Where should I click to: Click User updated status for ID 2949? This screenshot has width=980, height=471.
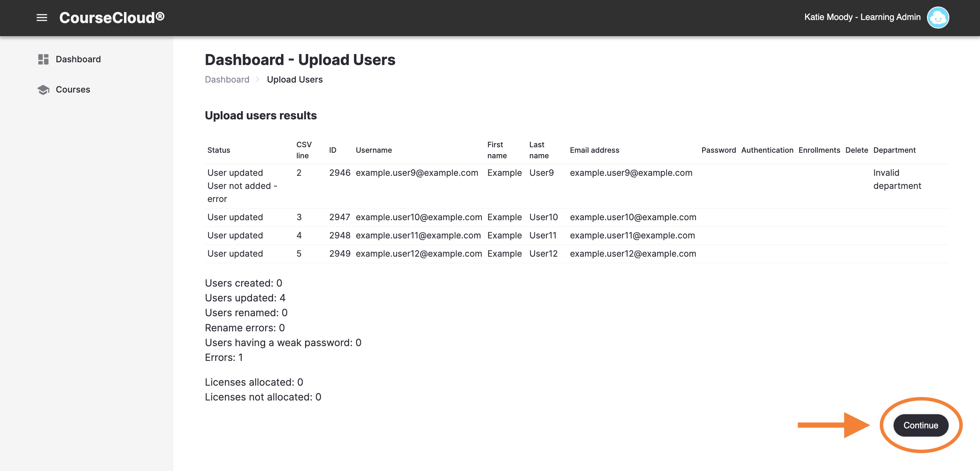pyautogui.click(x=235, y=254)
